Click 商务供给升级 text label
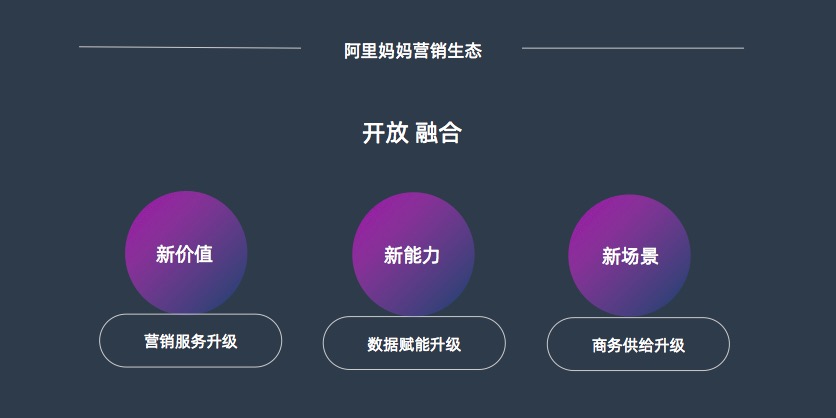 pos(638,345)
